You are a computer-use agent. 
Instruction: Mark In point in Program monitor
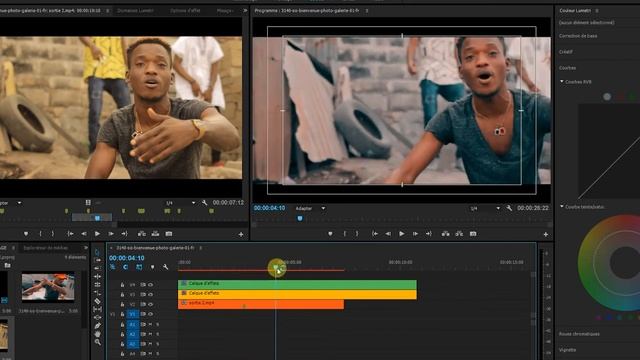point(344,234)
